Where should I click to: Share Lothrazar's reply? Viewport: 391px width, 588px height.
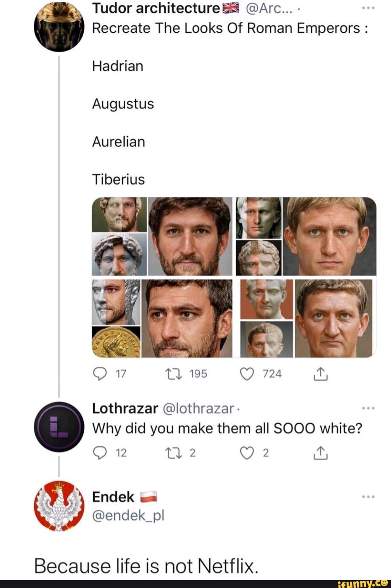coord(321,453)
